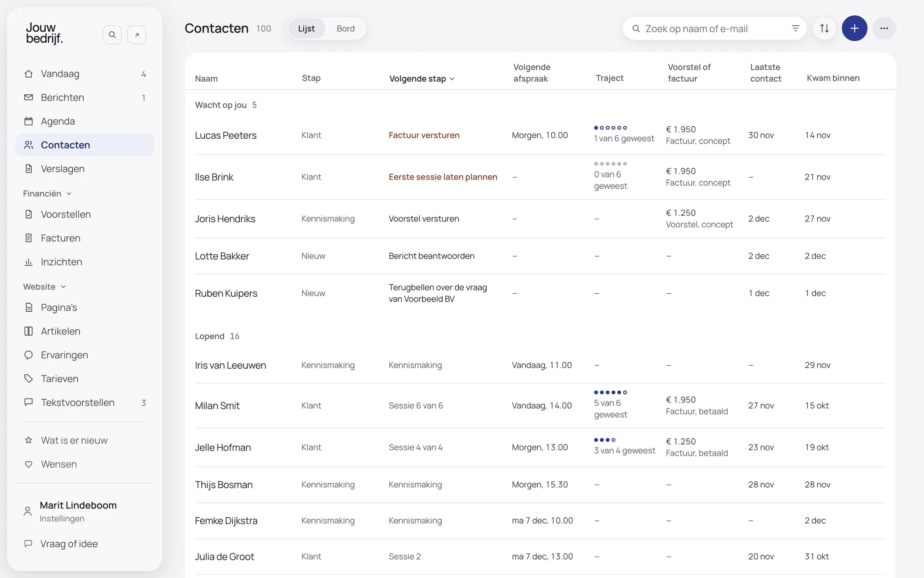Click the sort arrows button

coord(824,28)
